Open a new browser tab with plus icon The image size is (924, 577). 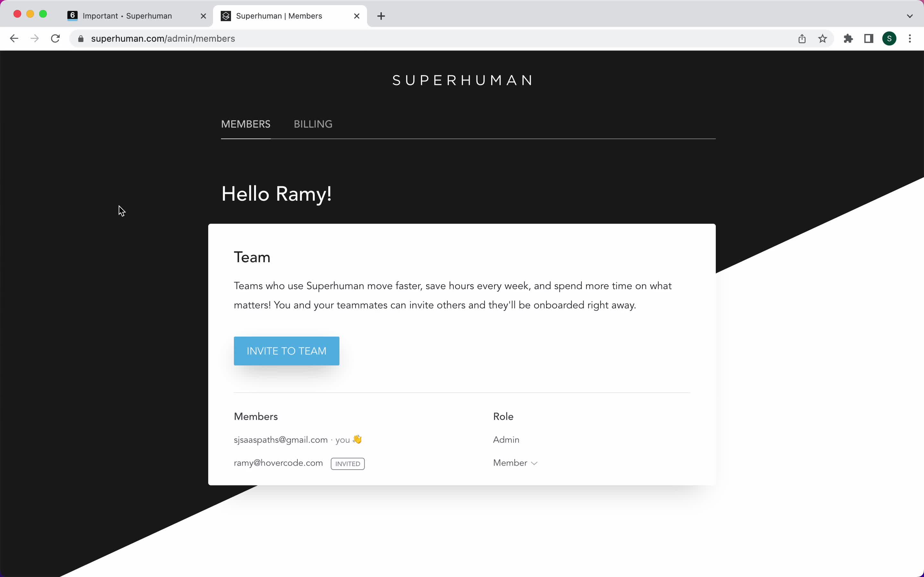click(x=381, y=15)
